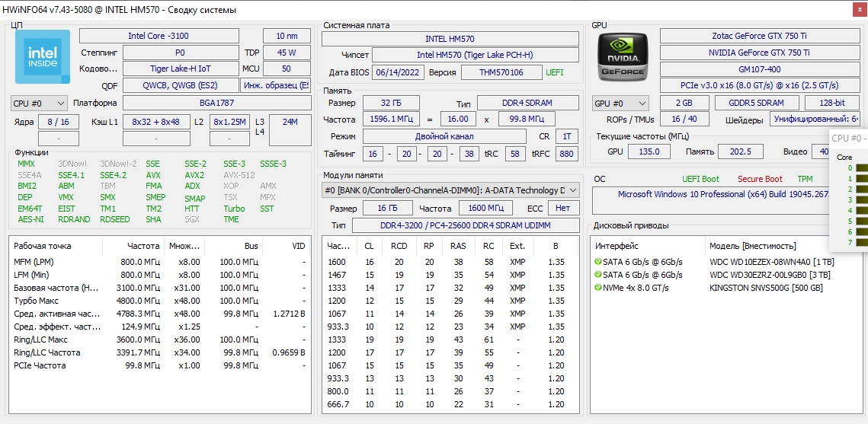This screenshot has width=868, height=424.
Task: Click the Secure Boot indicator
Action: [x=760, y=179]
